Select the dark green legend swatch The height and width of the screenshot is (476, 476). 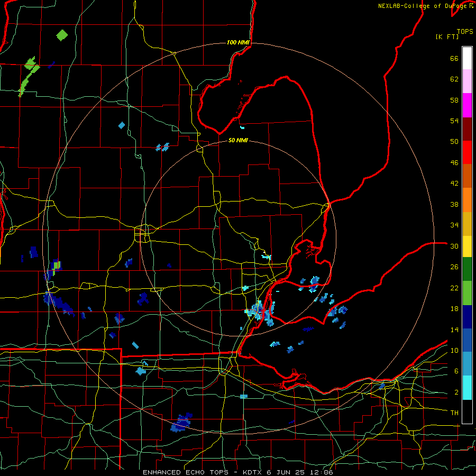(467, 269)
